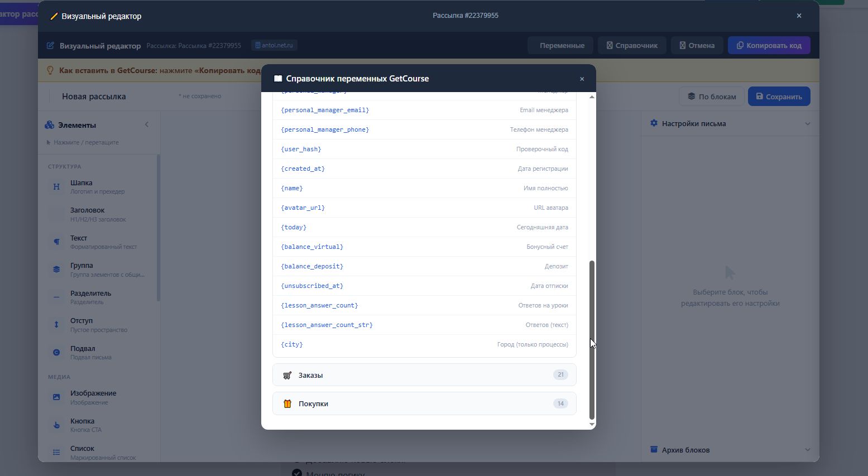This screenshot has height=476, width=868.
Task: Click the Рассылка #22379955 window title
Action: [466, 16]
